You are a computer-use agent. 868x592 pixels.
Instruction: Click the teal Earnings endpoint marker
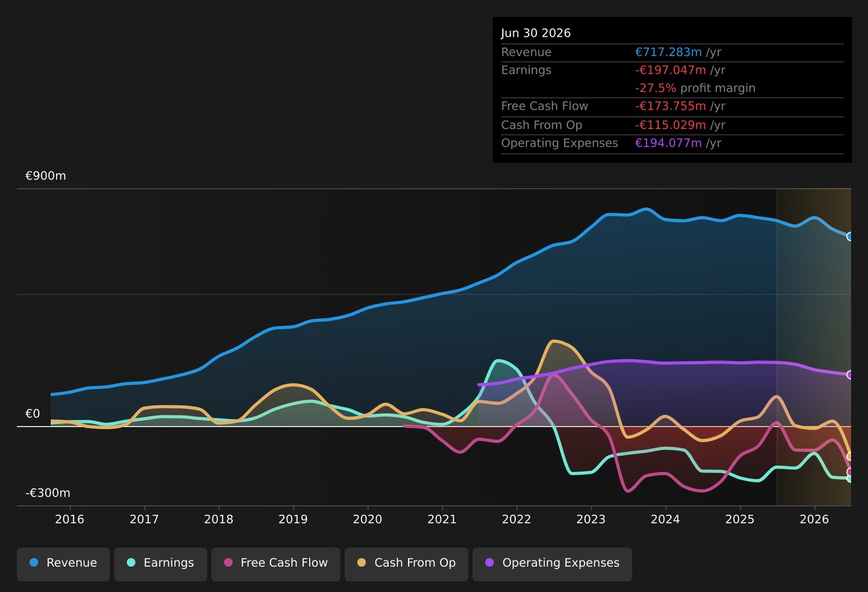coord(850,479)
